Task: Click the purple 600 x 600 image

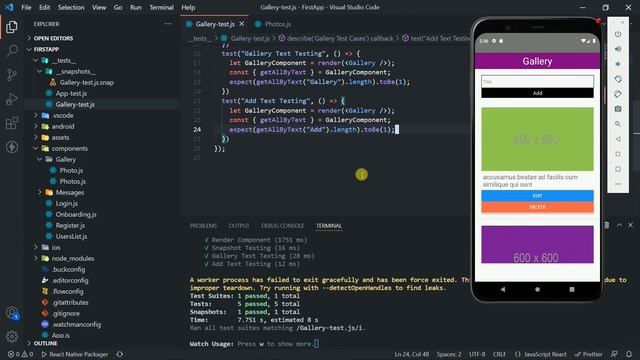Action: [x=537, y=244]
